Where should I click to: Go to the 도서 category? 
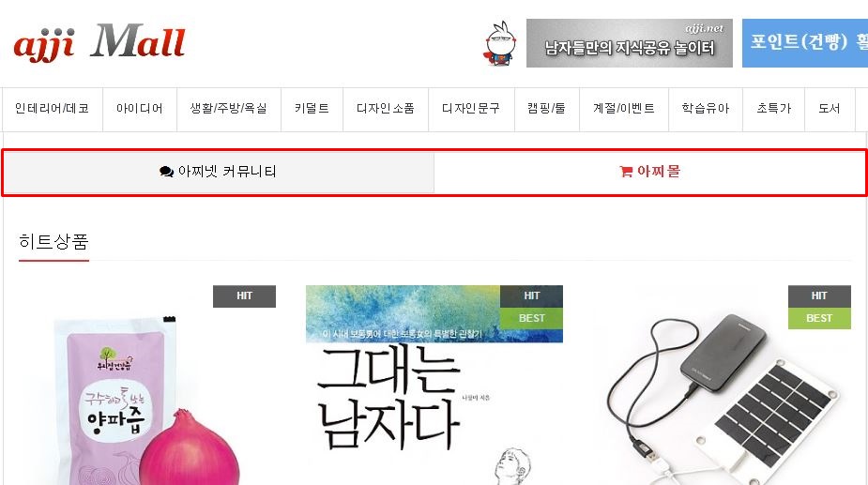click(x=830, y=109)
